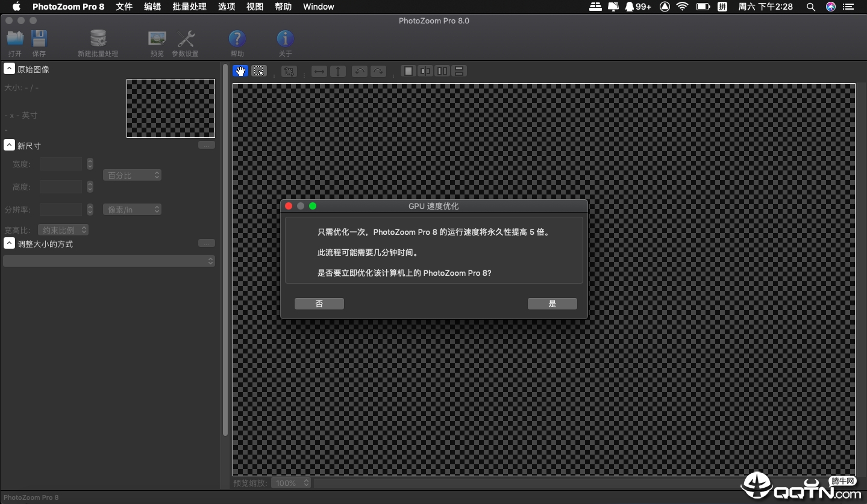
Task: Click the battery status icon
Action: pos(703,7)
